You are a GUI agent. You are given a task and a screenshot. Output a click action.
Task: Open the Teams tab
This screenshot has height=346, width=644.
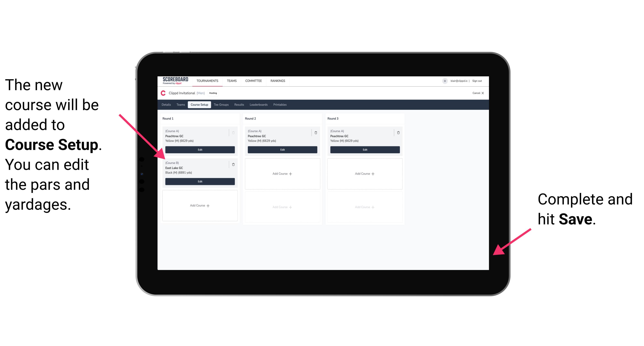[180, 105]
